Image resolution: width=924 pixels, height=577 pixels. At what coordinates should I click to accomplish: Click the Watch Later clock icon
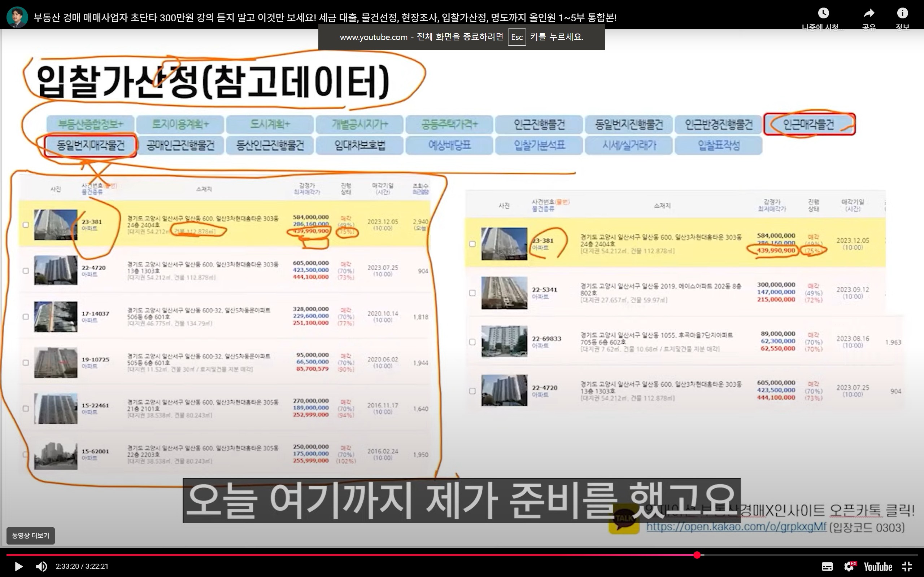[823, 14]
